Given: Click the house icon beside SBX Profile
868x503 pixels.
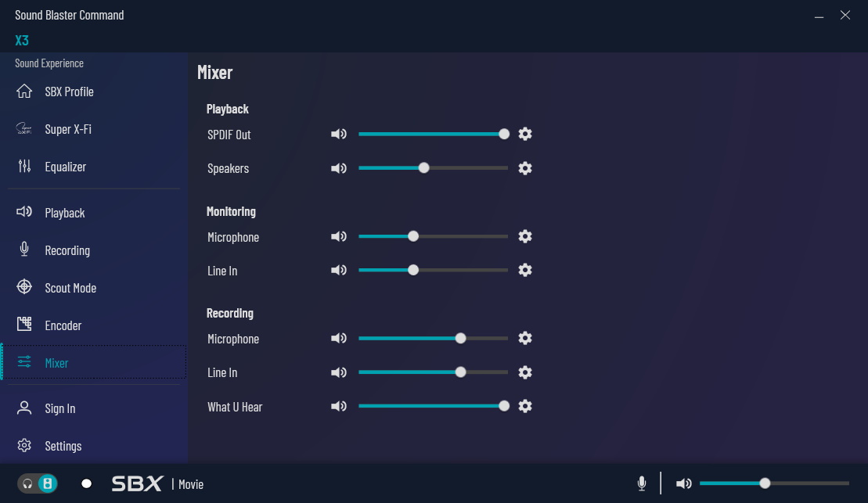Looking at the screenshot, I should [24, 92].
